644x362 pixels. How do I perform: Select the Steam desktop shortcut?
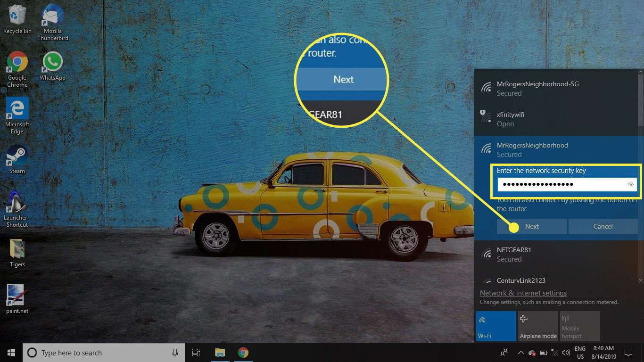(x=17, y=159)
